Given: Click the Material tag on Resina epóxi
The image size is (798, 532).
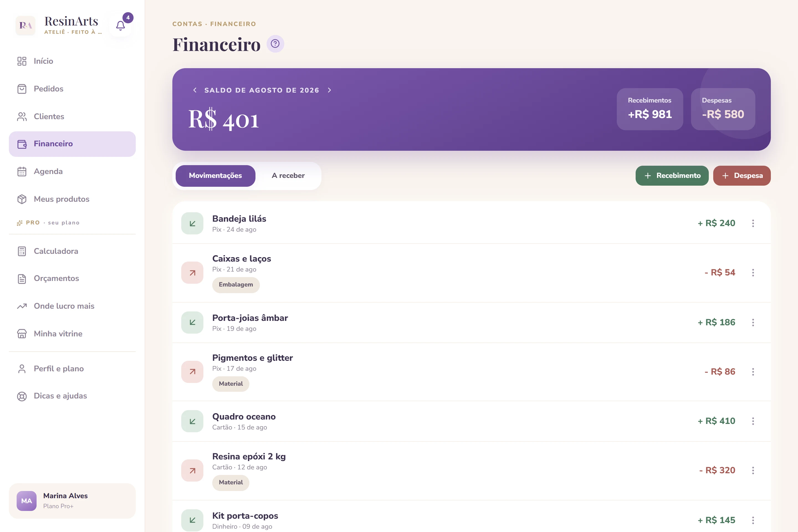Looking at the screenshot, I should pos(231,482).
